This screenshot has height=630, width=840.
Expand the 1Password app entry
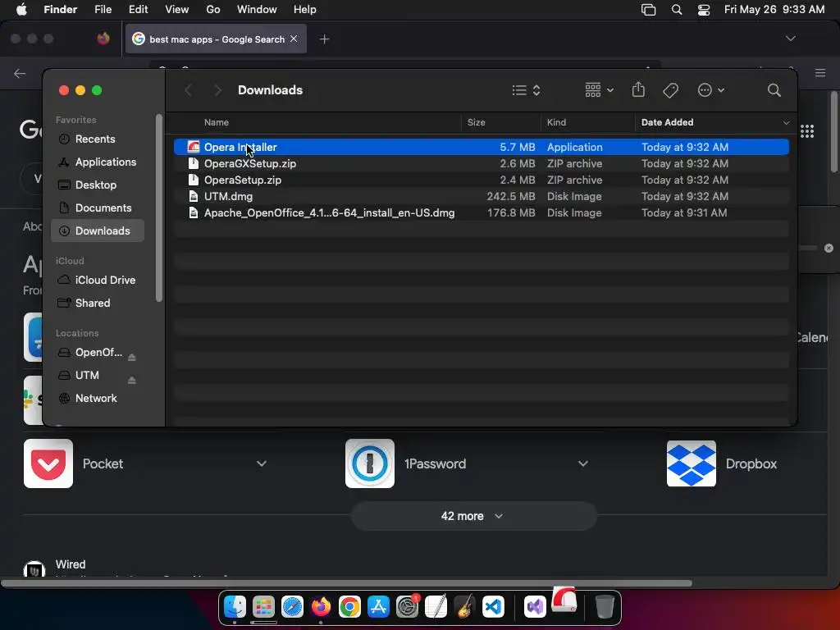click(x=583, y=463)
